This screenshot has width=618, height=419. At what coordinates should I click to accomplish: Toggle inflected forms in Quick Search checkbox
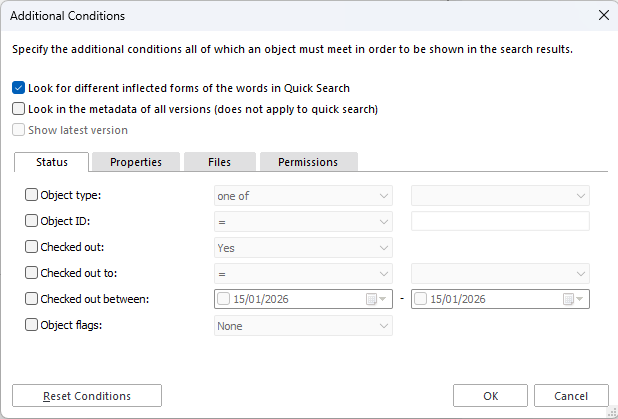19,88
